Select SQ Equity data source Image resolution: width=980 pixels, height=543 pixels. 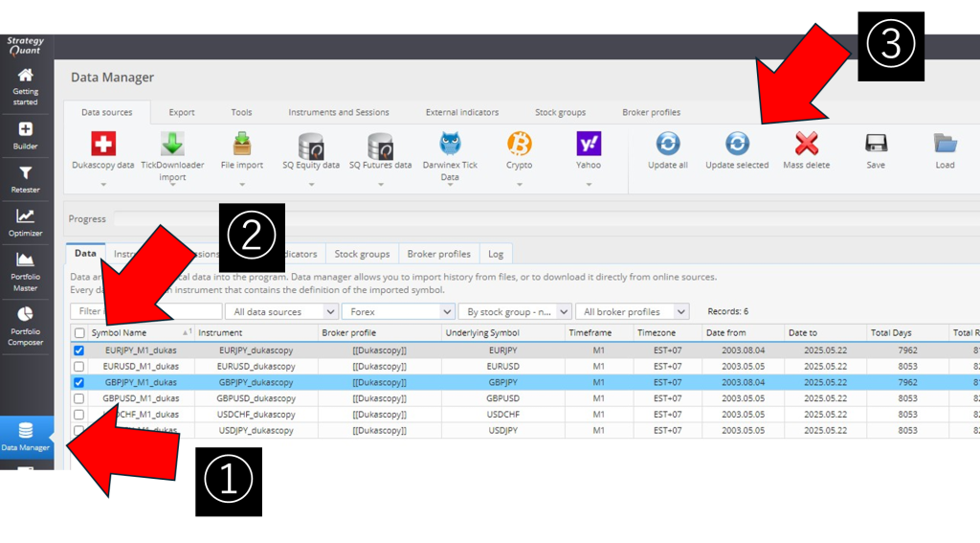[x=311, y=146]
